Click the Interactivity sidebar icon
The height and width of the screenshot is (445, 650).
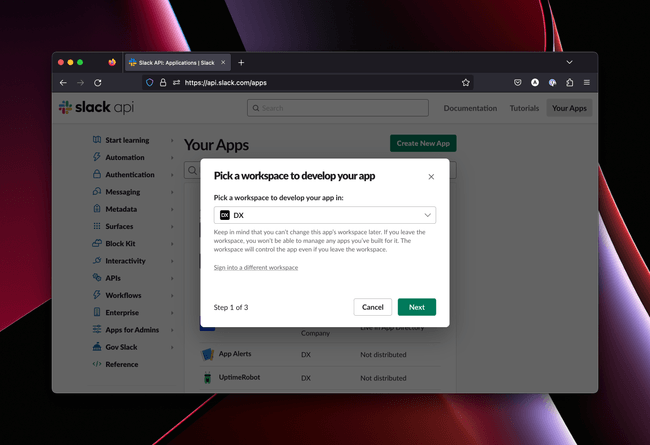point(97,260)
